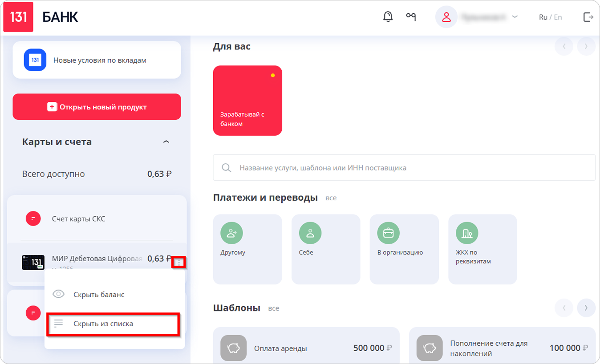Click the key icon in header
The width and height of the screenshot is (600, 364).
point(411,17)
